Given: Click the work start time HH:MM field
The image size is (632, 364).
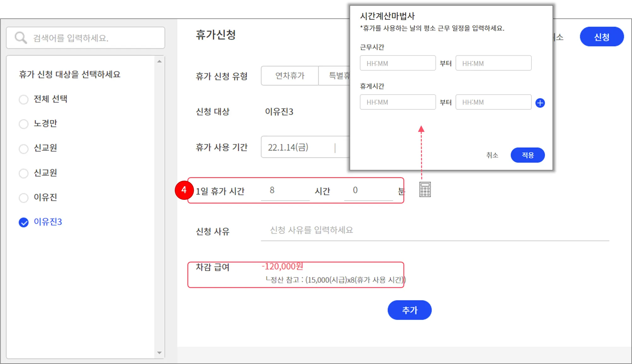Looking at the screenshot, I should (397, 63).
